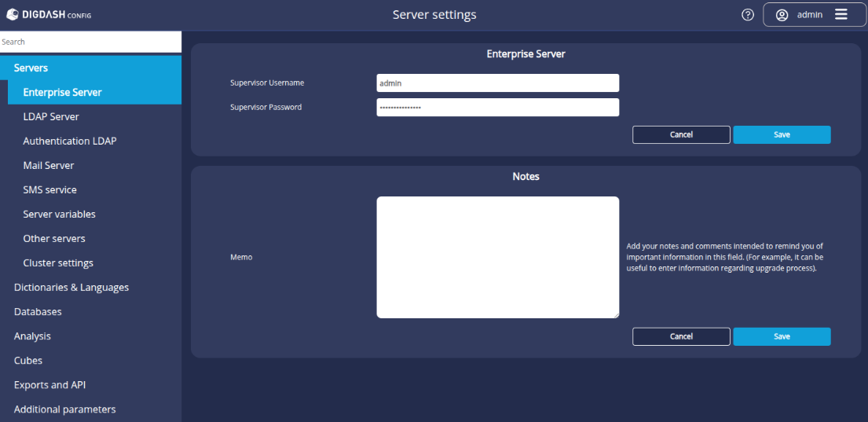Click the Supervisor Username field
Viewport: 868px width, 422px height.
(x=497, y=83)
